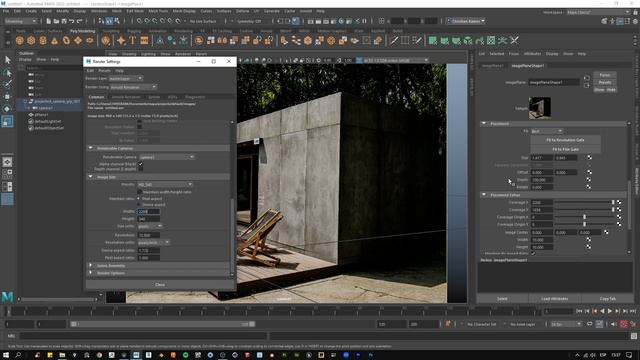
Task: Click the Undo icon in status line
Action: click(x=71, y=21)
